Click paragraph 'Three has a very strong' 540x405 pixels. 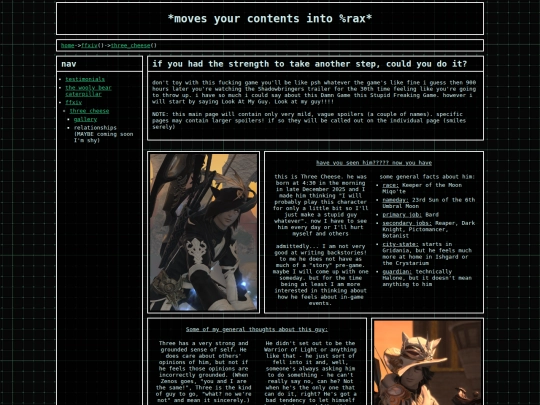(204, 372)
